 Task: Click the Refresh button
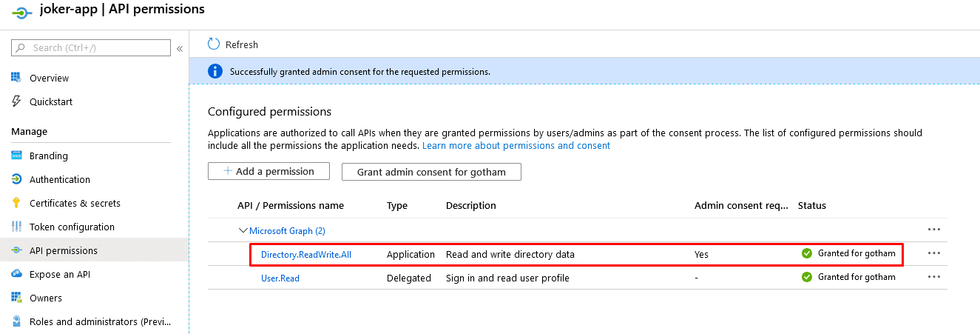(233, 44)
